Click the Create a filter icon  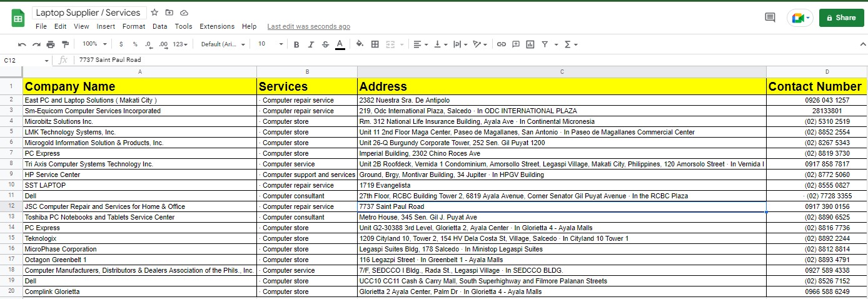click(x=545, y=44)
